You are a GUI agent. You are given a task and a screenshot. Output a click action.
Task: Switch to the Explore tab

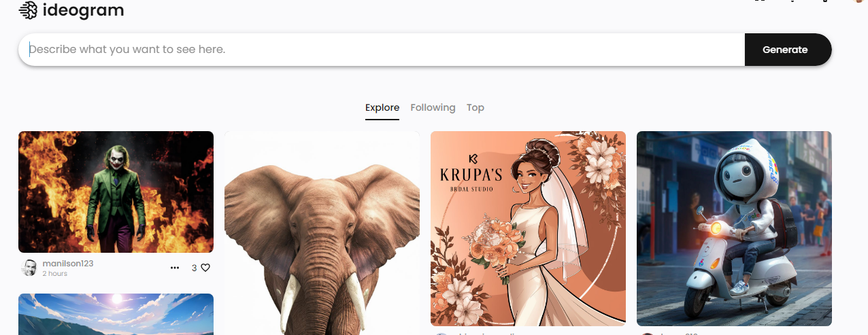[x=382, y=107]
